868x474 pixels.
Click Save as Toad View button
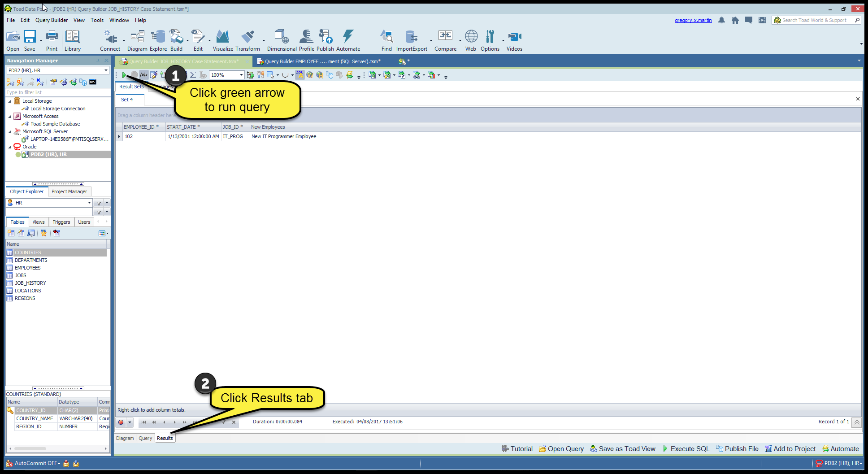[x=623, y=449]
